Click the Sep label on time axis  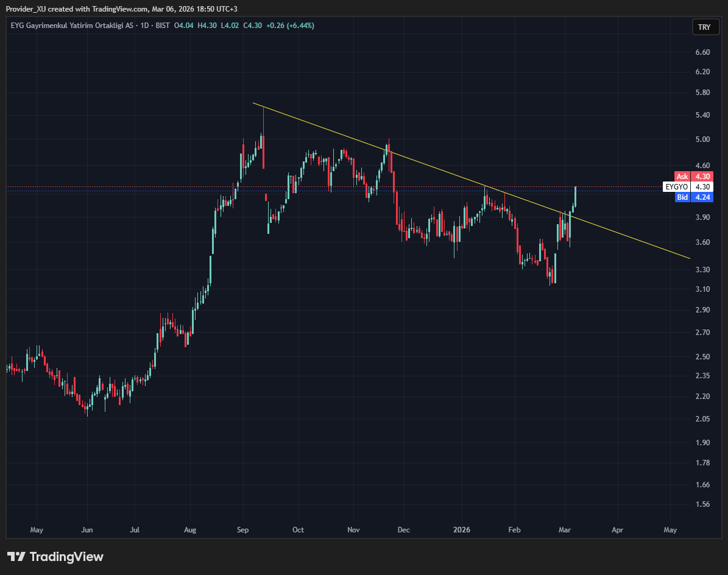243,529
